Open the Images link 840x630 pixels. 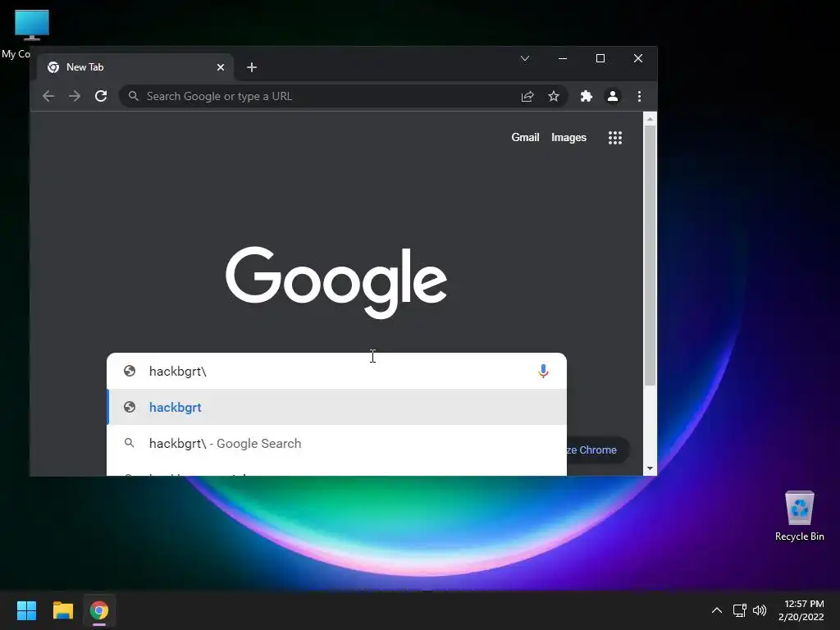[568, 137]
